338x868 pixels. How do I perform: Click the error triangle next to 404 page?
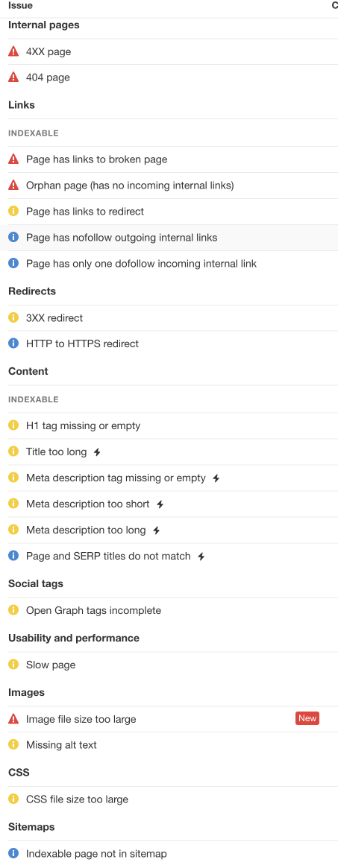tap(14, 77)
